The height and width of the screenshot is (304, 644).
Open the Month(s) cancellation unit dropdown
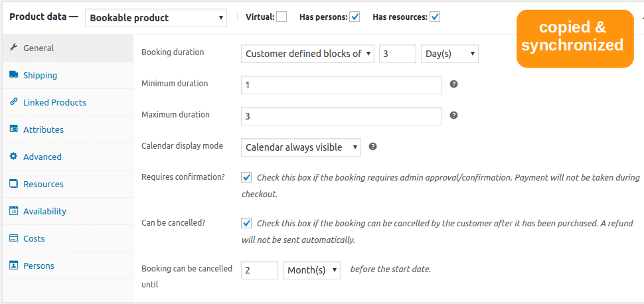pyautogui.click(x=312, y=270)
